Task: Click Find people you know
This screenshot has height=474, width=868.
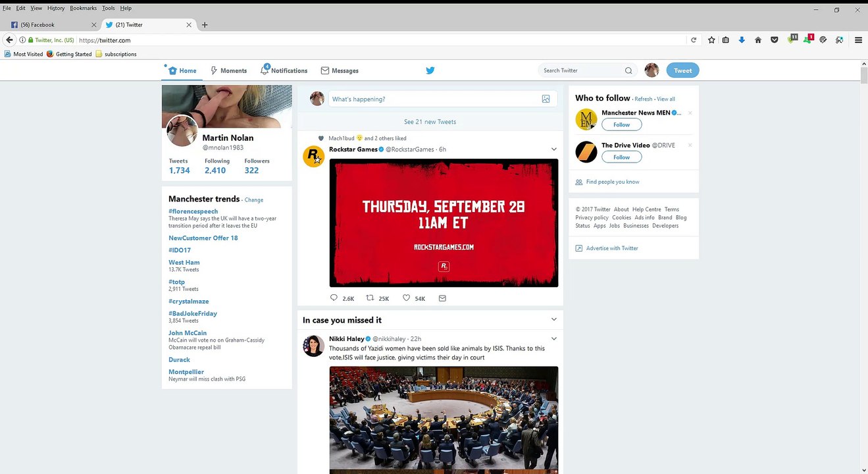Action: (613, 182)
